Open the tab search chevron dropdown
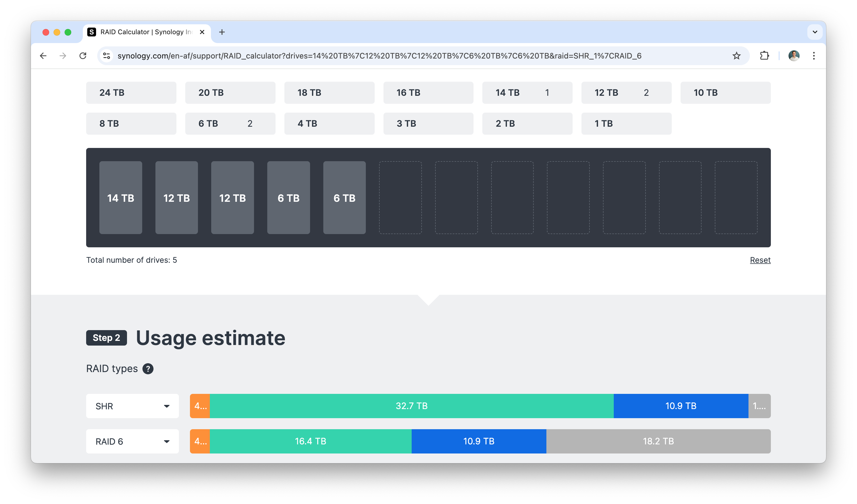The height and width of the screenshot is (504, 857). 814,32
